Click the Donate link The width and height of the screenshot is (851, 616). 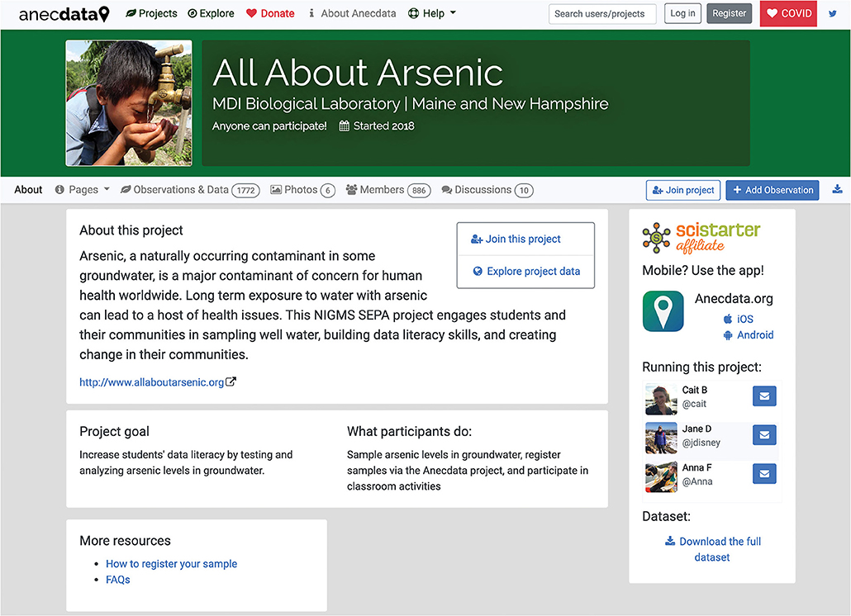(x=270, y=13)
